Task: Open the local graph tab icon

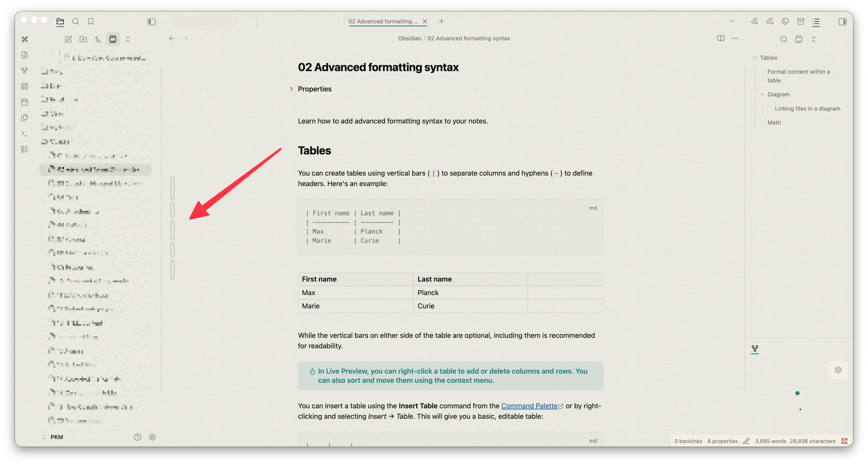Action: point(755,349)
